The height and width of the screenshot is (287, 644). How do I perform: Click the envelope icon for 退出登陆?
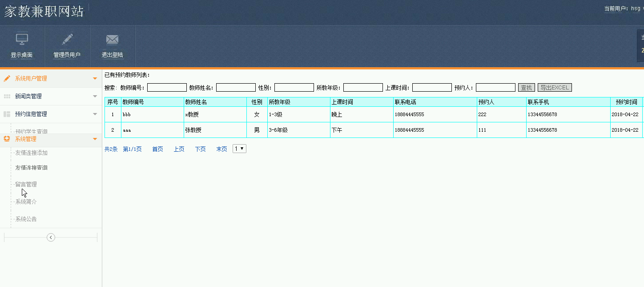point(112,40)
